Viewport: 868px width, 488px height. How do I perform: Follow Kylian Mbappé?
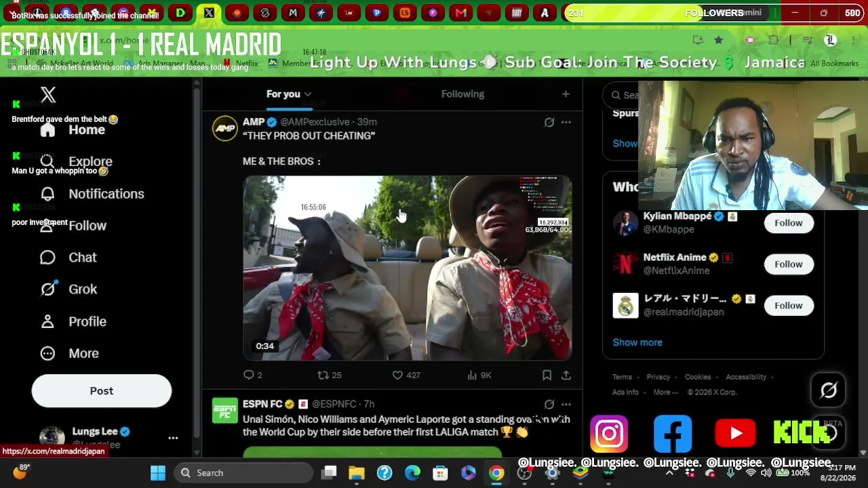tap(789, 223)
